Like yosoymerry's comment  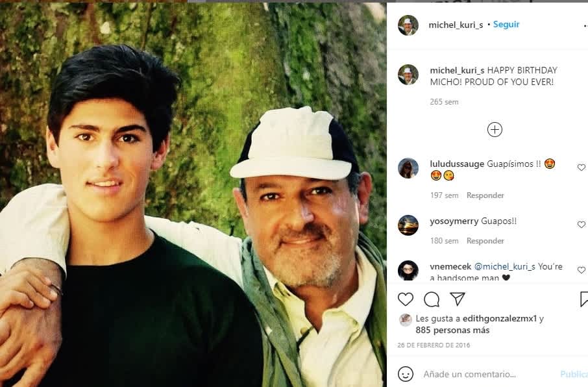coord(581,225)
